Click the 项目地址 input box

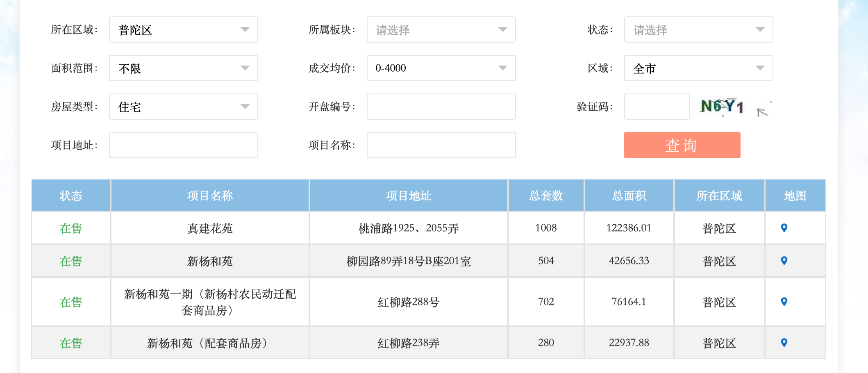coord(183,145)
